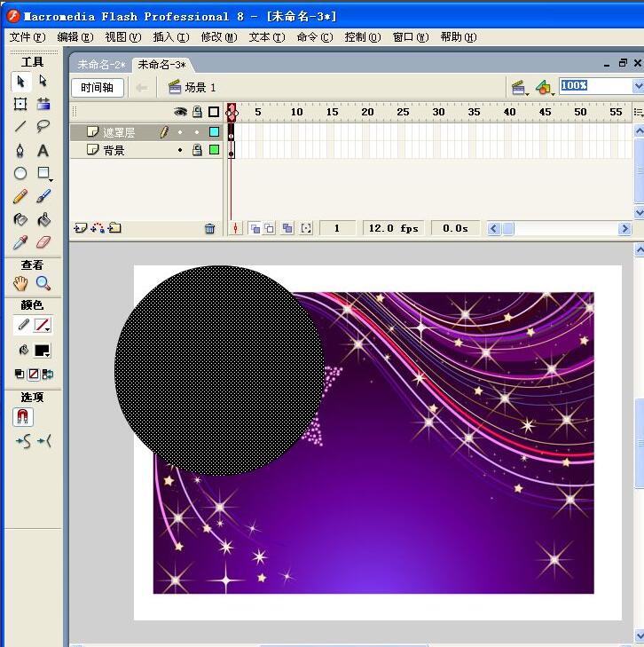Unlock the 背景 layer padlock

click(197, 150)
